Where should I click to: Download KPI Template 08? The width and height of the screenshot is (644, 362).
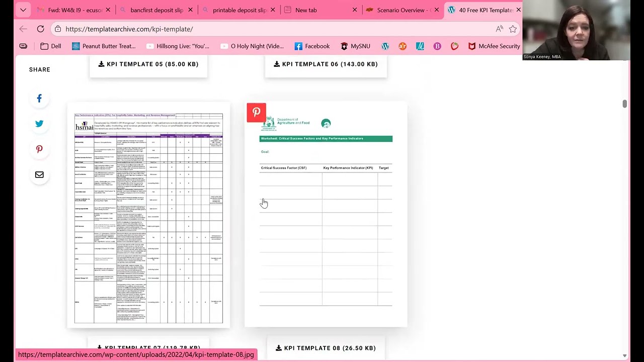[x=326, y=348]
